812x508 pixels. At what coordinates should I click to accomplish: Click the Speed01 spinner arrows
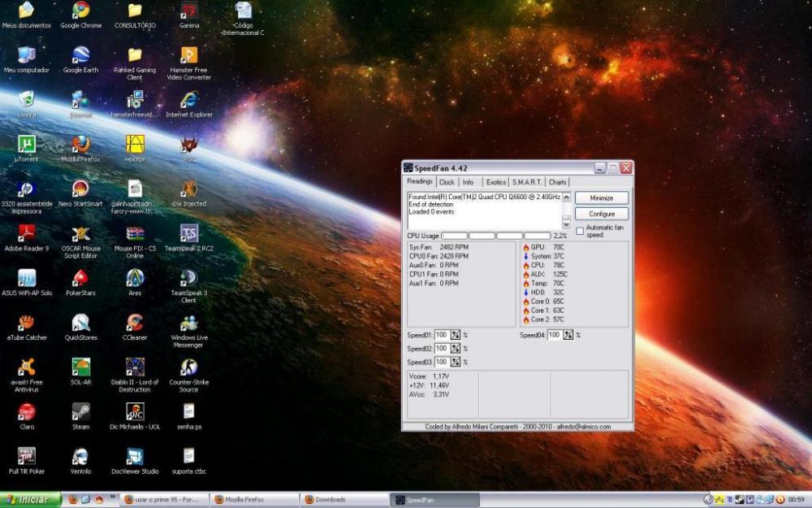[456, 335]
